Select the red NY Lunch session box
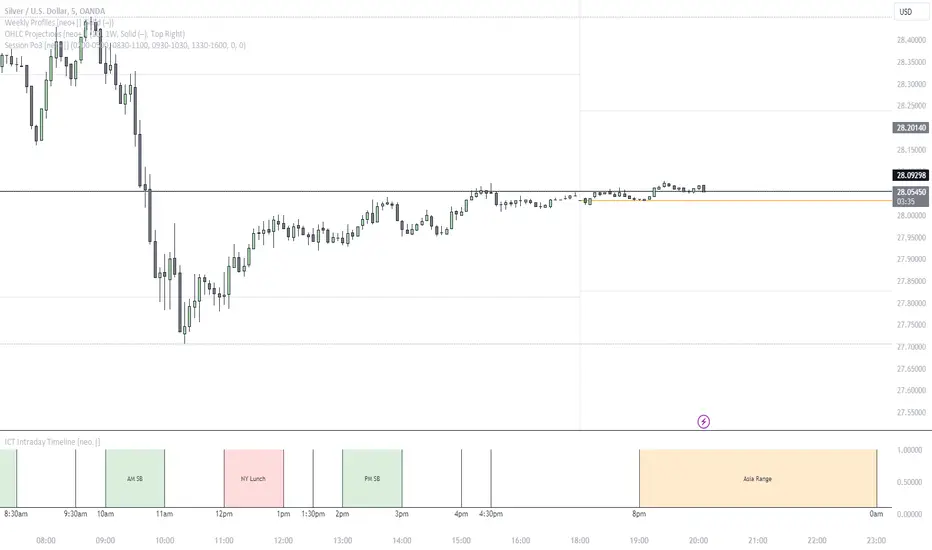The image size is (932, 550). pyautogui.click(x=253, y=479)
